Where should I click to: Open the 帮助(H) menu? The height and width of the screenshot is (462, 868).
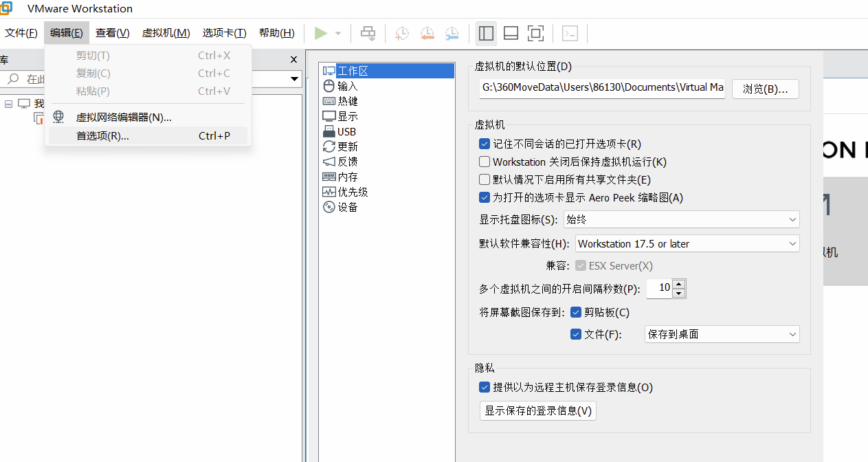click(276, 33)
